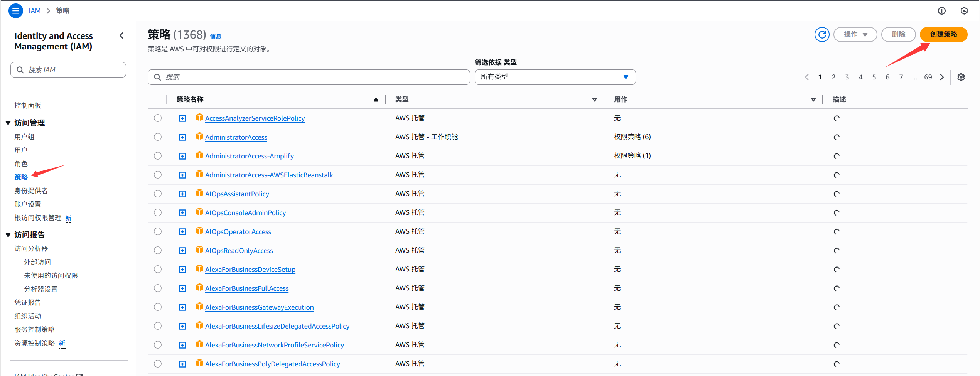The image size is (980, 376).
Task: Select the AdministratorAccess policy radio button
Action: tap(158, 137)
